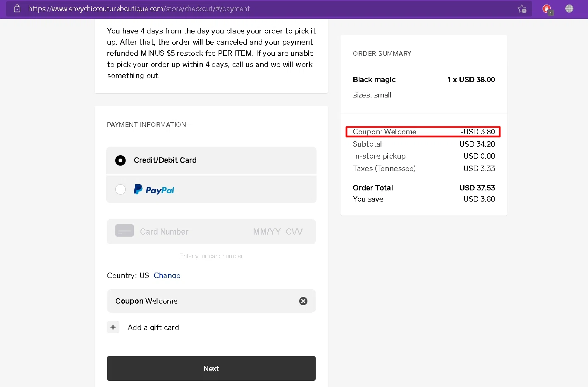Click the USD 37.53 order total
The width and height of the screenshot is (588, 387).
pos(477,188)
